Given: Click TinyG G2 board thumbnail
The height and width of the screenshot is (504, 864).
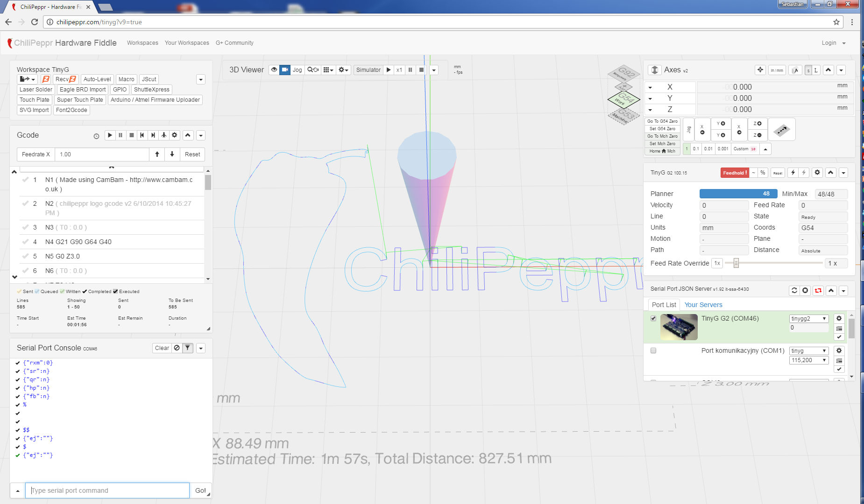Looking at the screenshot, I should click(679, 327).
